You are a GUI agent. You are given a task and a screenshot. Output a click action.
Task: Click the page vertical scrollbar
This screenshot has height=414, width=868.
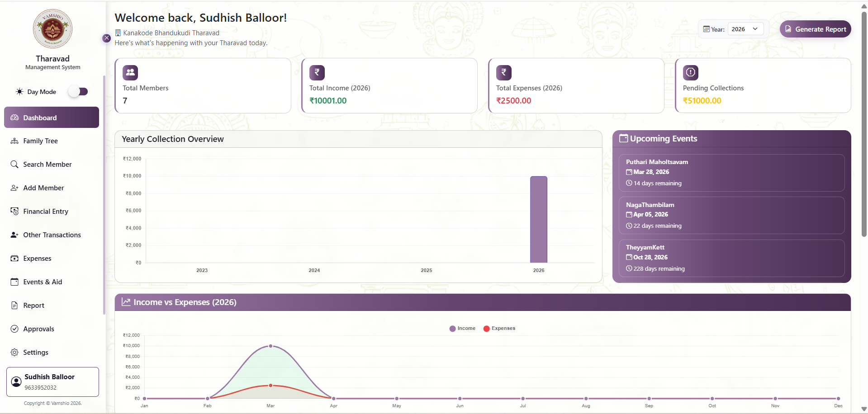pyautogui.click(x=864, y=122)
